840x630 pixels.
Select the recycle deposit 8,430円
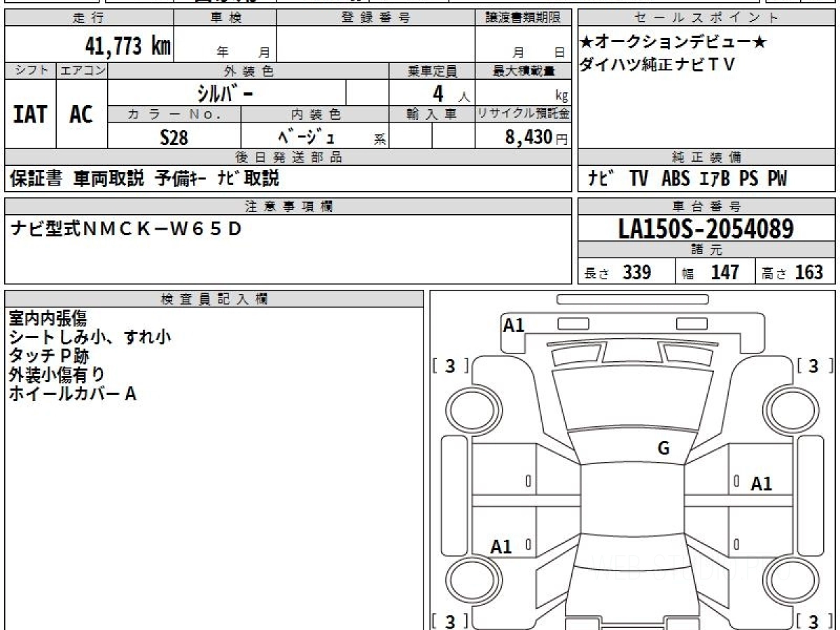[536, 137]
